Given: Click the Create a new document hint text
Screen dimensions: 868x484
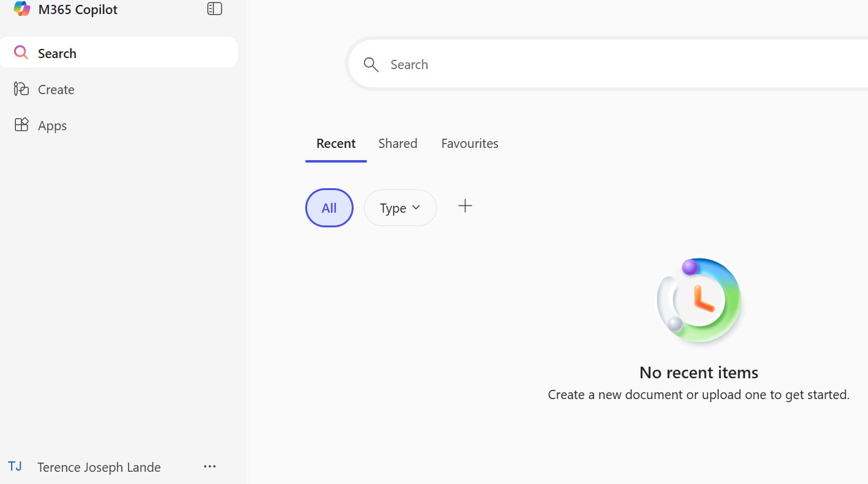Looking at the screenshot, I should point(699,395).
